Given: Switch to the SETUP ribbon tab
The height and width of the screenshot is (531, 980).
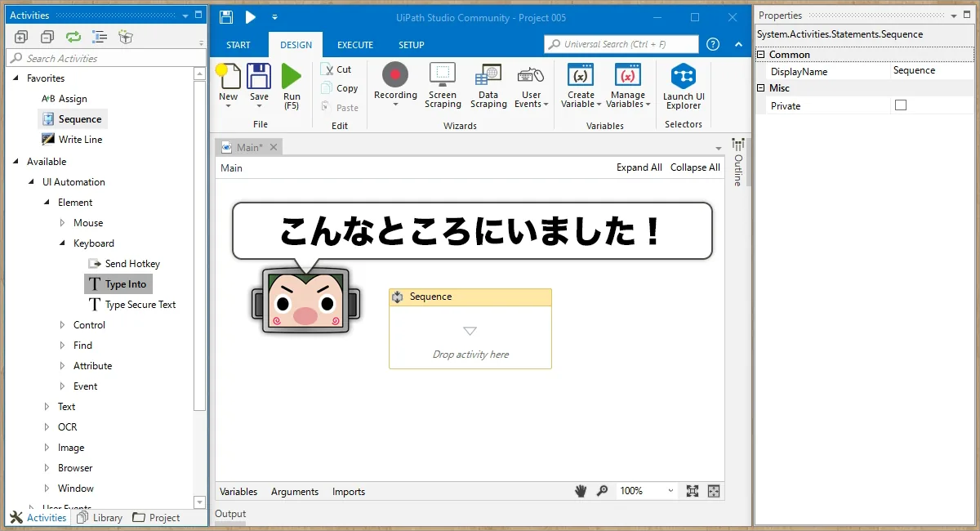Looking at the screenshot, I should (412, 45).
